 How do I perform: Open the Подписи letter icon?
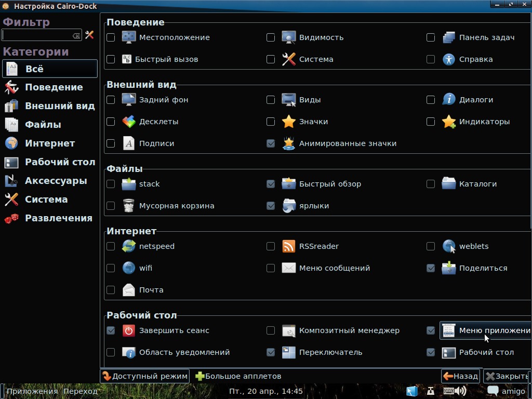tap(129, 143)
